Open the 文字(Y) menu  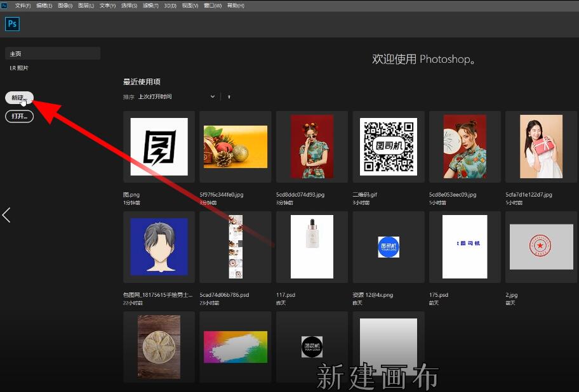[107, 6]
